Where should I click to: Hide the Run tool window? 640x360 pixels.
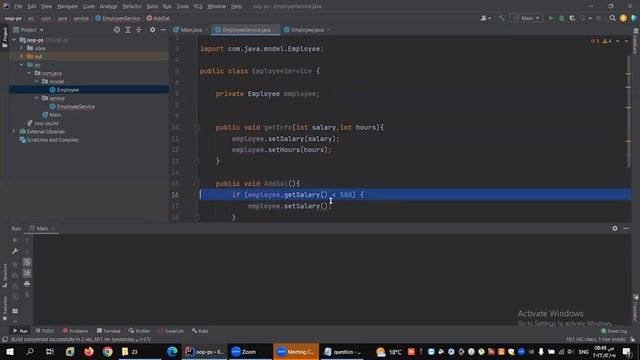click(626, 229)
